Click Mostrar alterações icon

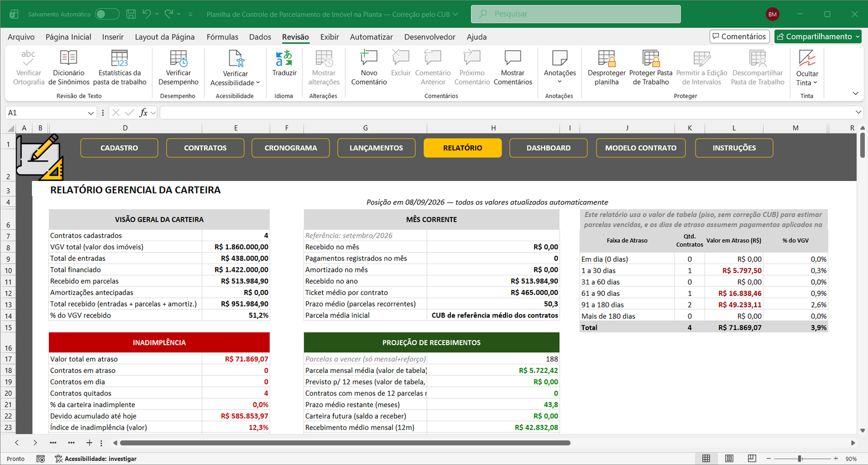[324, 57]
